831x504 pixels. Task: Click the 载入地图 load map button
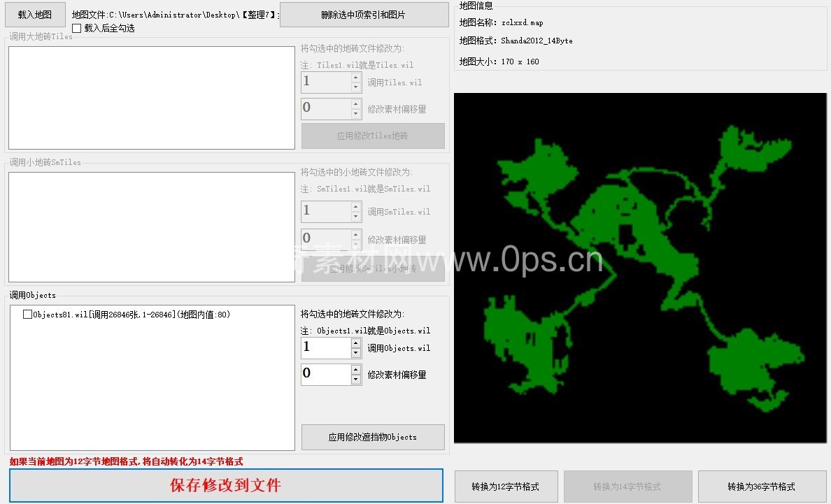(35, 15)
